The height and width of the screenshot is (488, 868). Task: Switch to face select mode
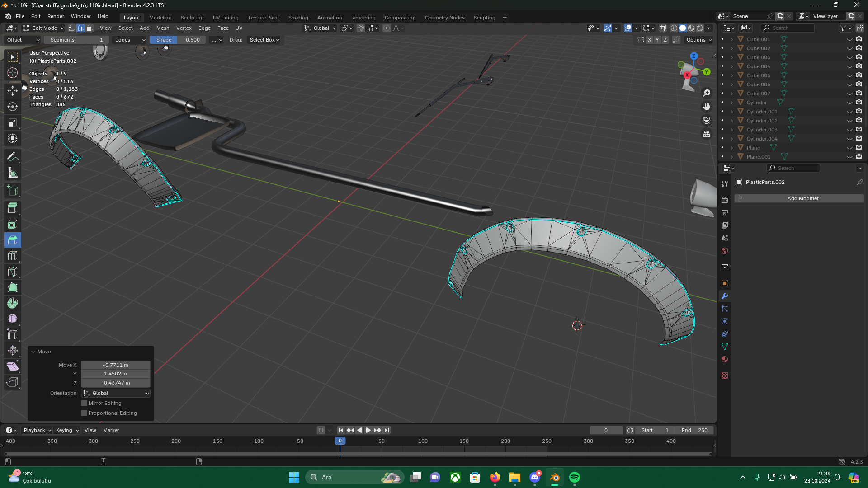[x=90, y=28]
